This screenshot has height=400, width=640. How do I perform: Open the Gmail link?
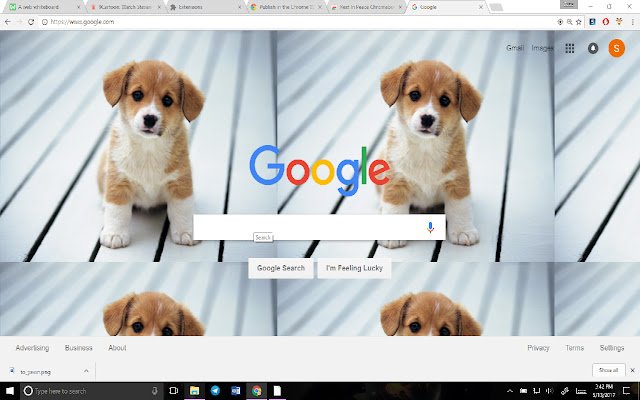515,48
